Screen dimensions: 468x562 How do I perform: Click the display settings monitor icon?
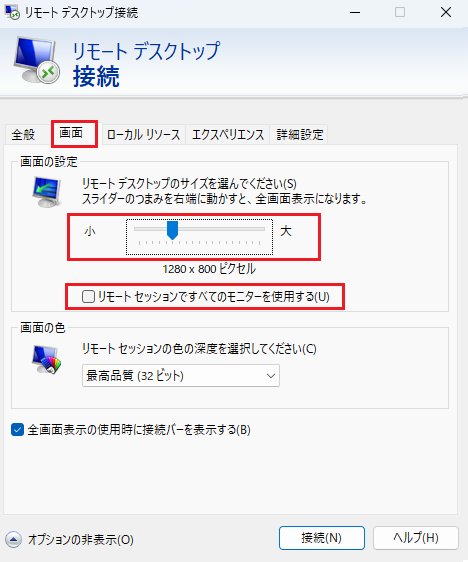point(47,191)
